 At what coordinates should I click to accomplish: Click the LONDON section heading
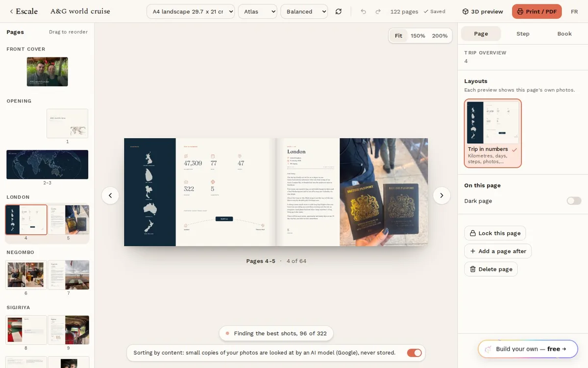click(18, 197)
